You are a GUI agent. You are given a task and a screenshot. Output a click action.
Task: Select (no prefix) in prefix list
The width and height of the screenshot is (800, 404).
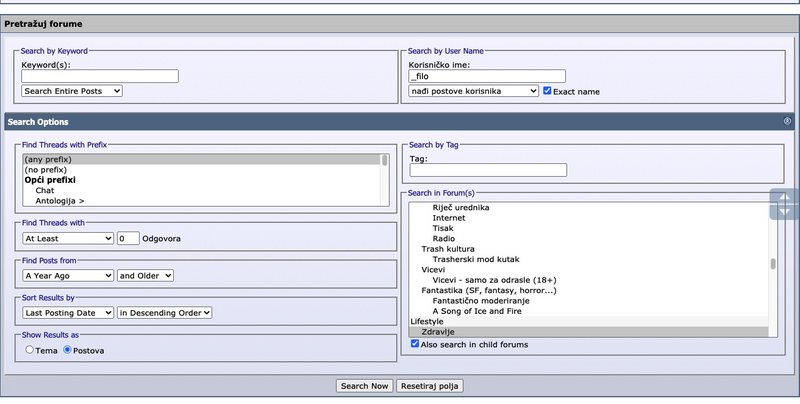tap(202, 169)
